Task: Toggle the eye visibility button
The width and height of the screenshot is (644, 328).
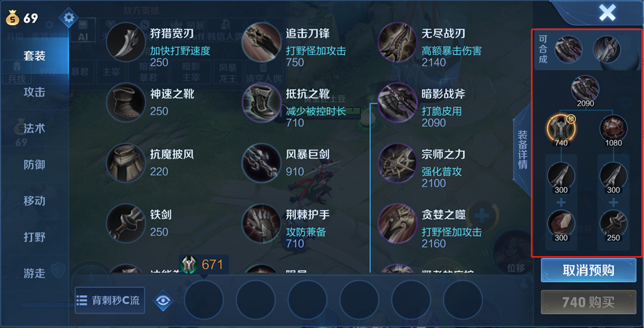Action: [163, 301]
